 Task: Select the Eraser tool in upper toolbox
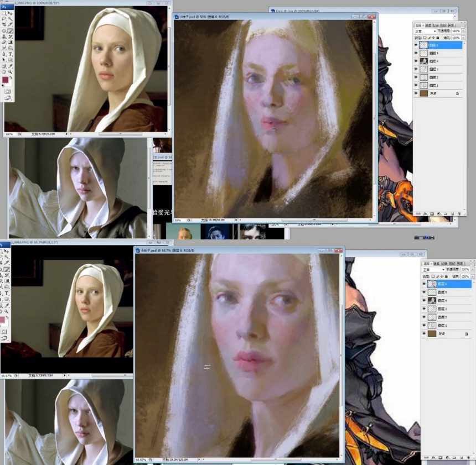[4, 43]
